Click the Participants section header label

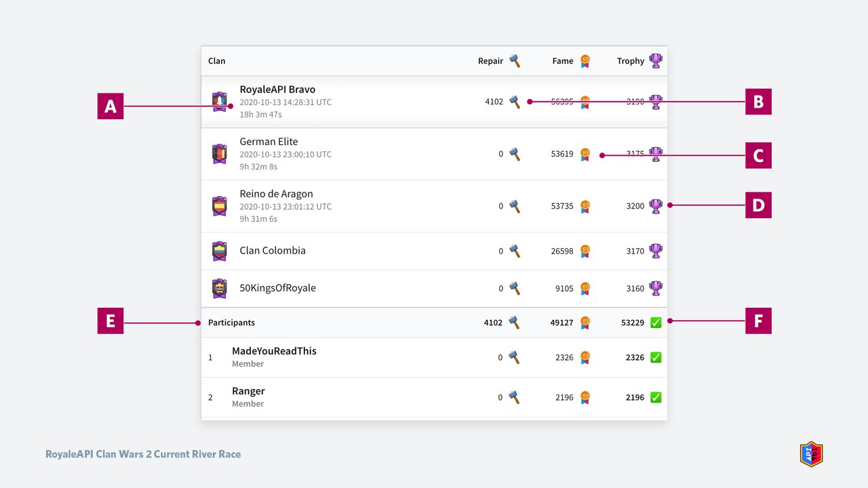tap(231, 323)
